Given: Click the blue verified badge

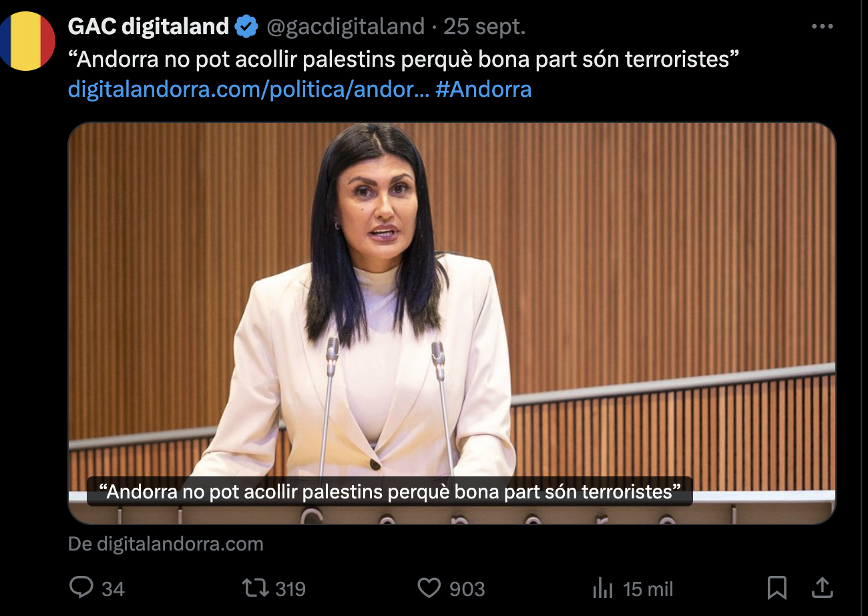Looking at the screenshot, I should [x=247, y=27].
